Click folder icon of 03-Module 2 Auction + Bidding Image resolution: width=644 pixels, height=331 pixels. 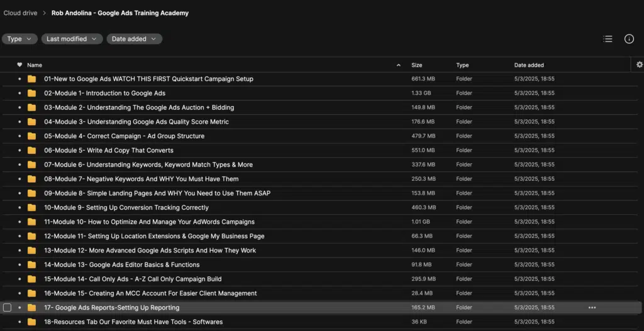[31, 107]
